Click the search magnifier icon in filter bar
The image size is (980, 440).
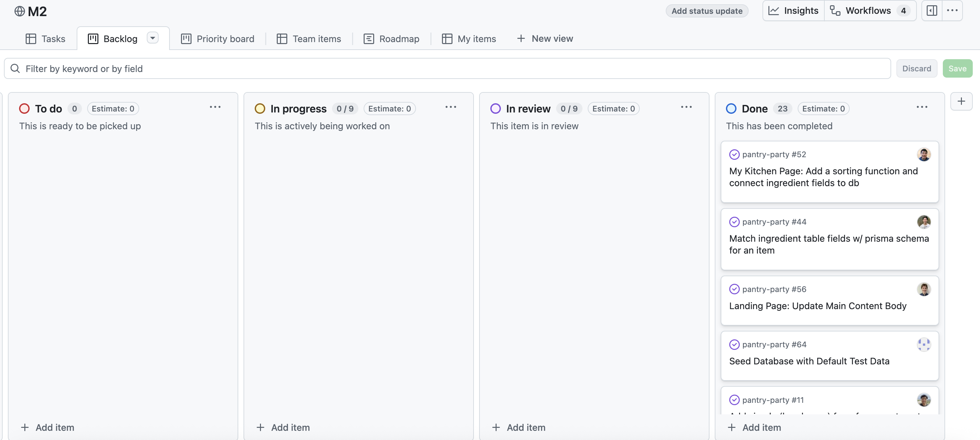pos(15,68)
